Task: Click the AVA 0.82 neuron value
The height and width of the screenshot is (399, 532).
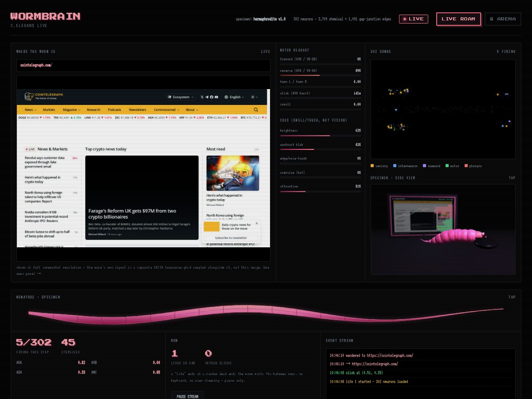Action: (x=82, y=362)
